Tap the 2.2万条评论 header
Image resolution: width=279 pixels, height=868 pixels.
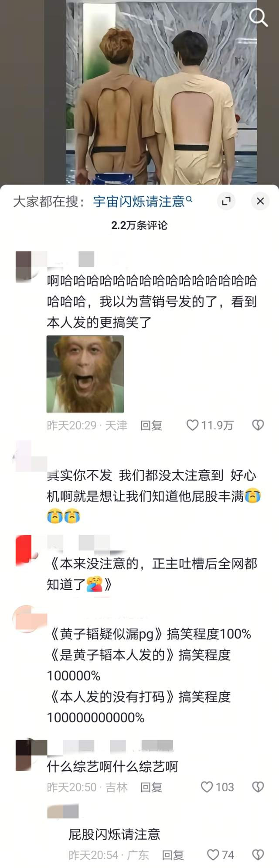click(x=139, y=225)
